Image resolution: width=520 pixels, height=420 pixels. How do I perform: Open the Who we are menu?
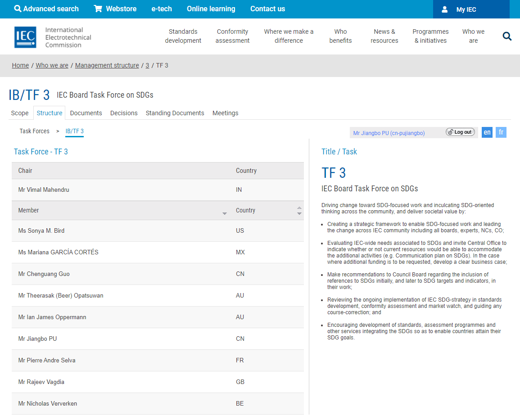pyautogui.click(x=473, y=36)
